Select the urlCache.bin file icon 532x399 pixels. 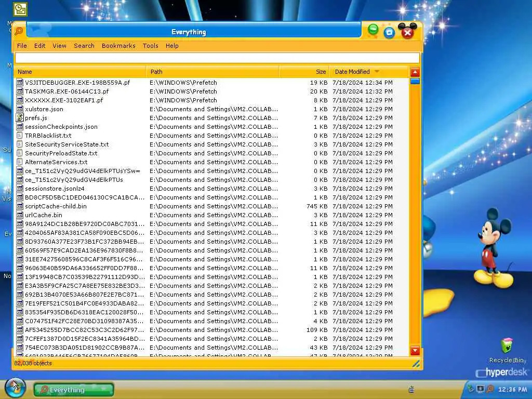click(20, 215)
